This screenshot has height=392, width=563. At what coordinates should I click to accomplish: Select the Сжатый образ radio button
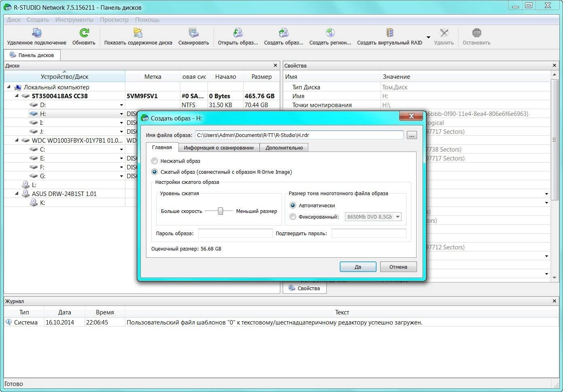[155, 172]
